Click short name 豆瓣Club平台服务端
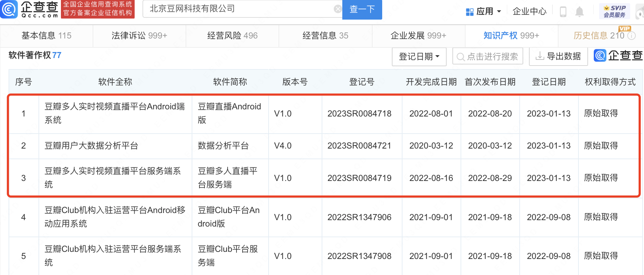 pos(228,256)
